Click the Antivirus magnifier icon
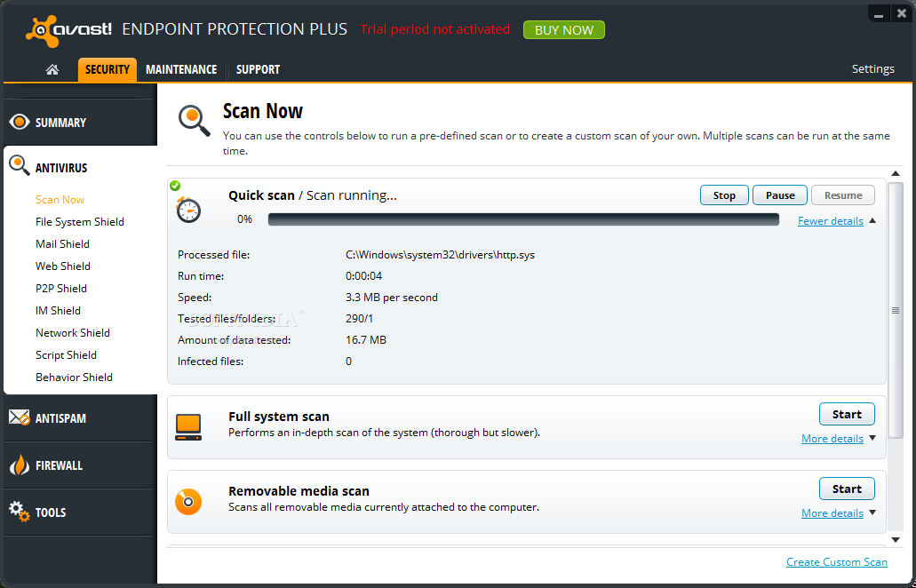The height and width of the screenshot is (588, 916). [x=20, y=166]
